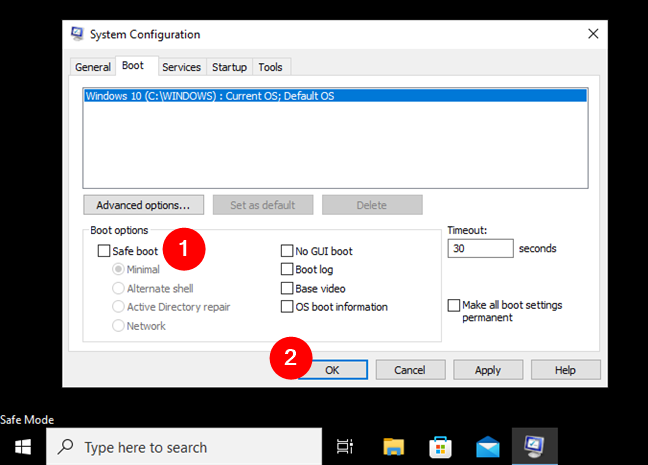Enable the Boot log option
Image resolution: width=648 pixels, height=465 pixels.
point(287,269)
